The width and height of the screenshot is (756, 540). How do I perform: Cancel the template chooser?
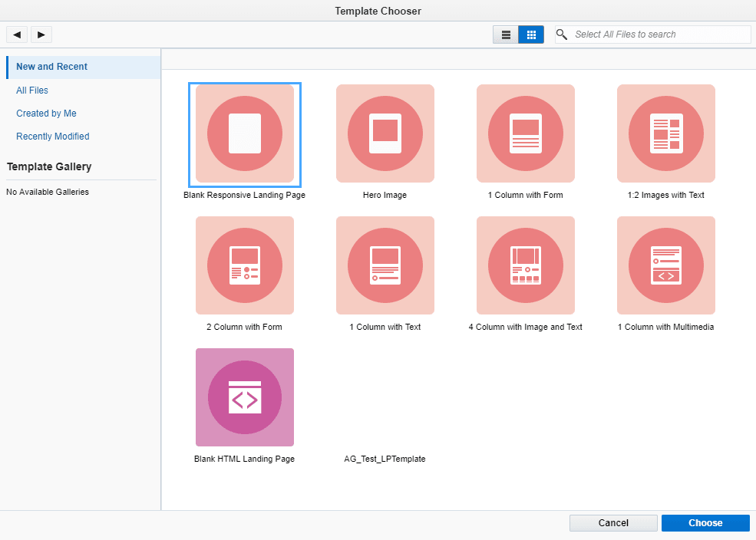612,522
